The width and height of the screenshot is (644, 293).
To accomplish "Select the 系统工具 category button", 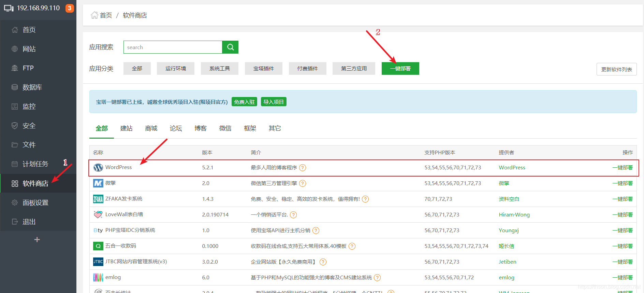I will tap(220, 68).
